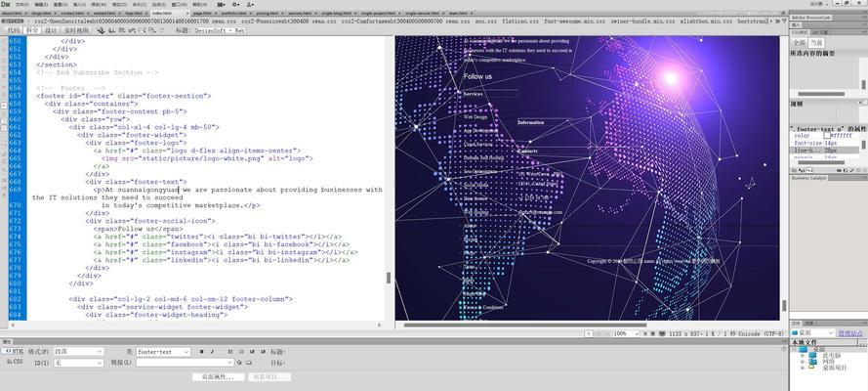Switch to Code view

[13, 30]
